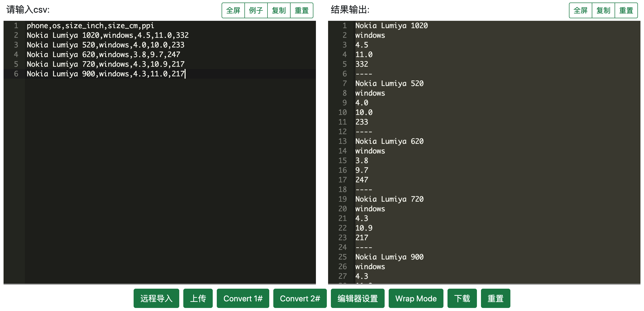Click 全屏 to fullscreen the CSV input editor
Screen dimensions: 644x311
click(233, 10)
